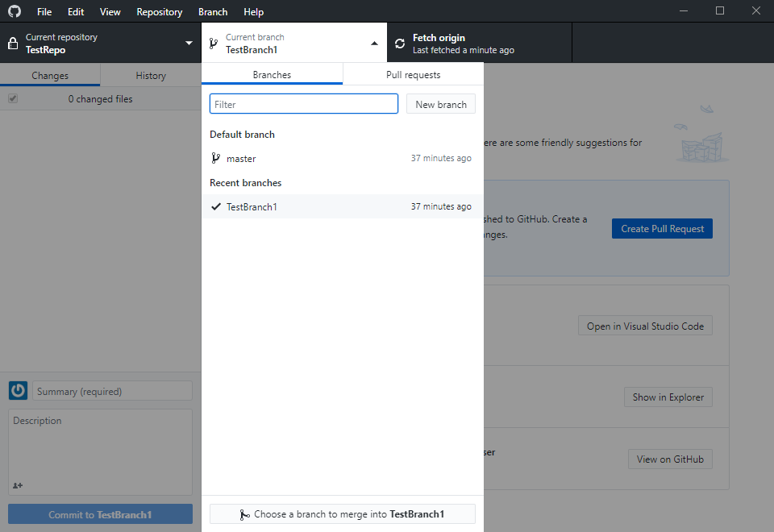Open the File menu
The image size is (774, 532).
[x=44, y=12]
